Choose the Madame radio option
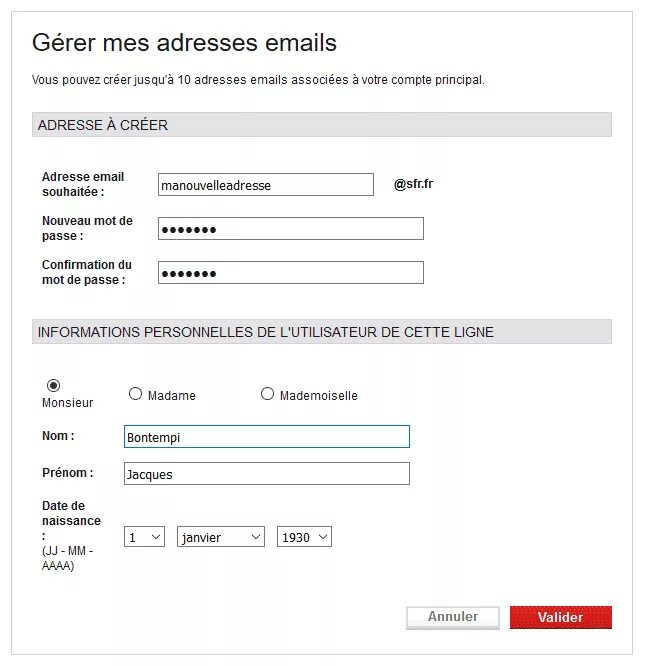 [x=136, y=394]
